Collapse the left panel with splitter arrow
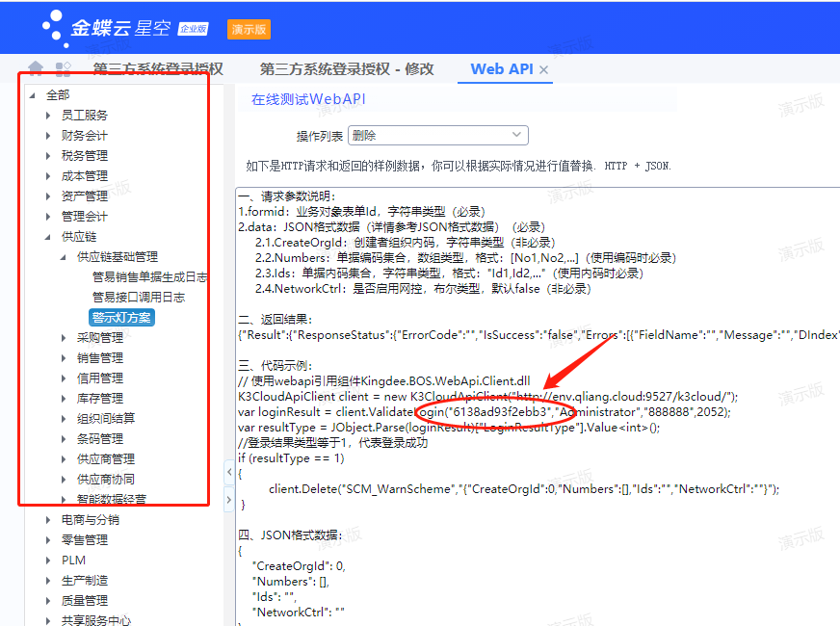840x626 pixels. 229,472
